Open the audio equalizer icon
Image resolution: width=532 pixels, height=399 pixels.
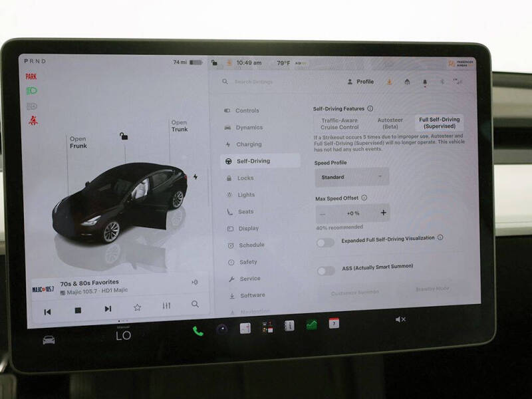[x=166, y=306]
